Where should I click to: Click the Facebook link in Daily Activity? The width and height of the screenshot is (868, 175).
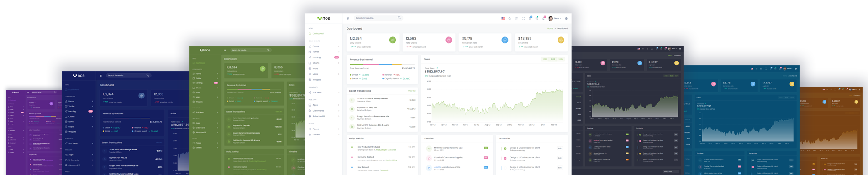point(384,170)
